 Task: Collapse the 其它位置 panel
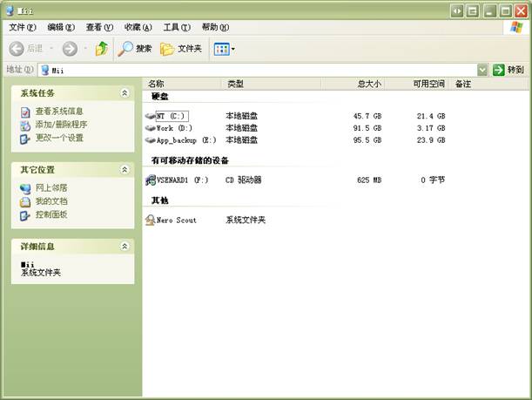point(125,169)
